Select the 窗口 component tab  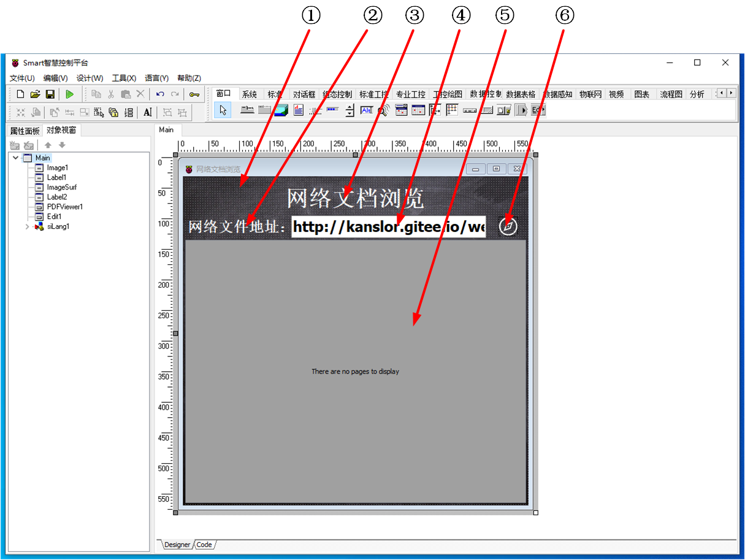click(224, 94)
